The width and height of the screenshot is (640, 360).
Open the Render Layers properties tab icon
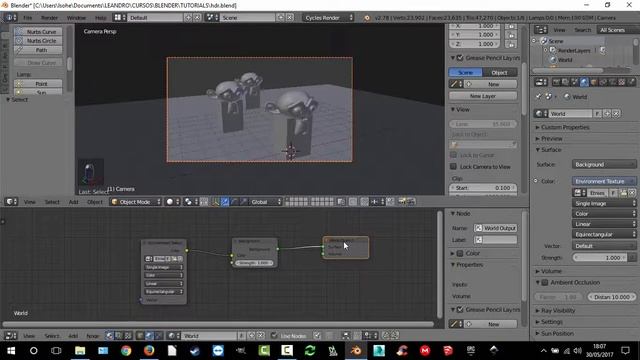pos(565,82)
